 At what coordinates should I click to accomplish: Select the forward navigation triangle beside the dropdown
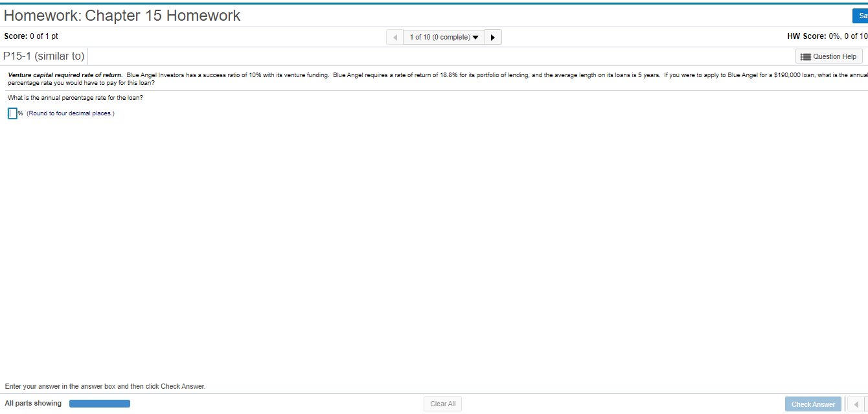[x=493, y=37]
